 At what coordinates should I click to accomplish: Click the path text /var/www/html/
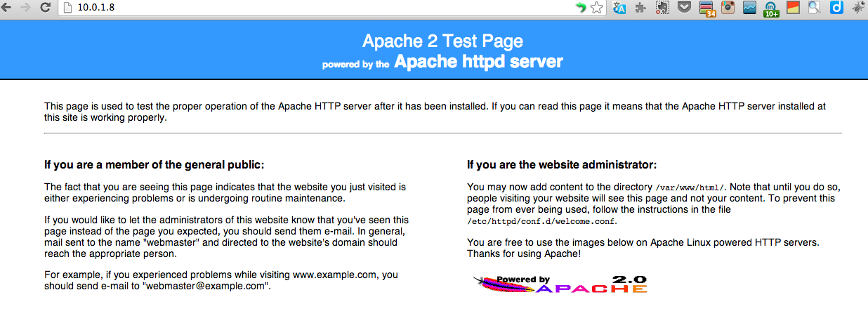tap(692, 187)
